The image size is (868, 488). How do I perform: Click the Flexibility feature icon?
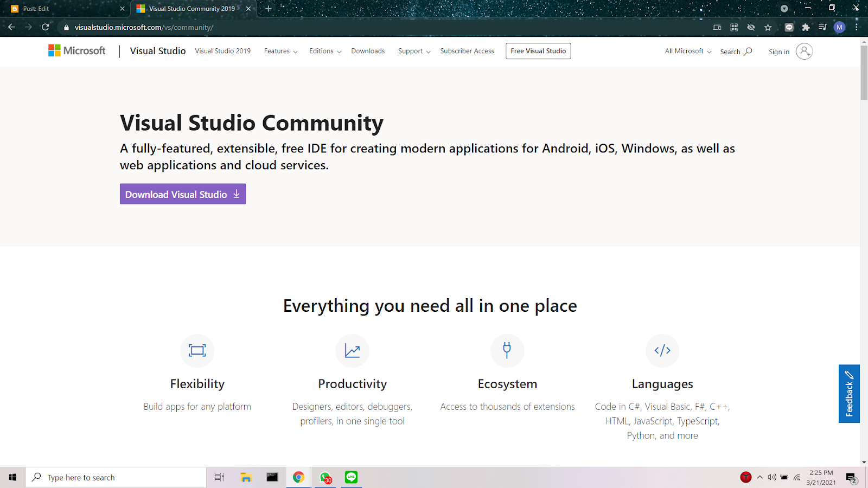[x=197, y=350]
